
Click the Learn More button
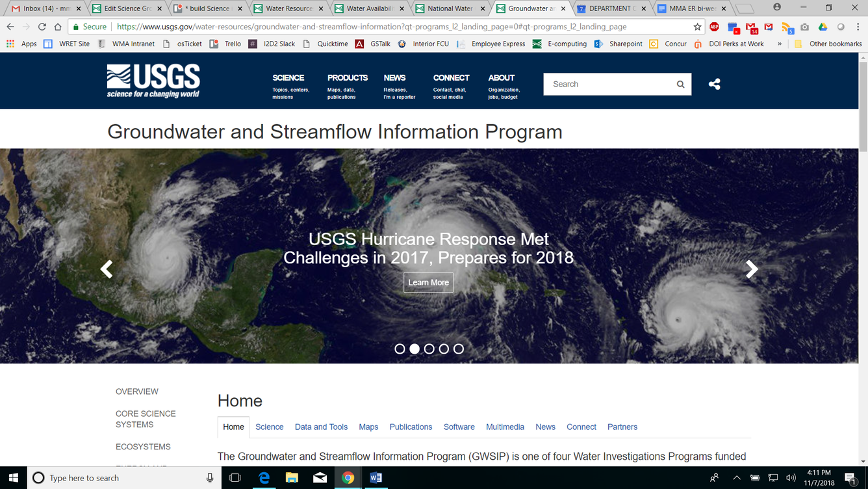428,282
